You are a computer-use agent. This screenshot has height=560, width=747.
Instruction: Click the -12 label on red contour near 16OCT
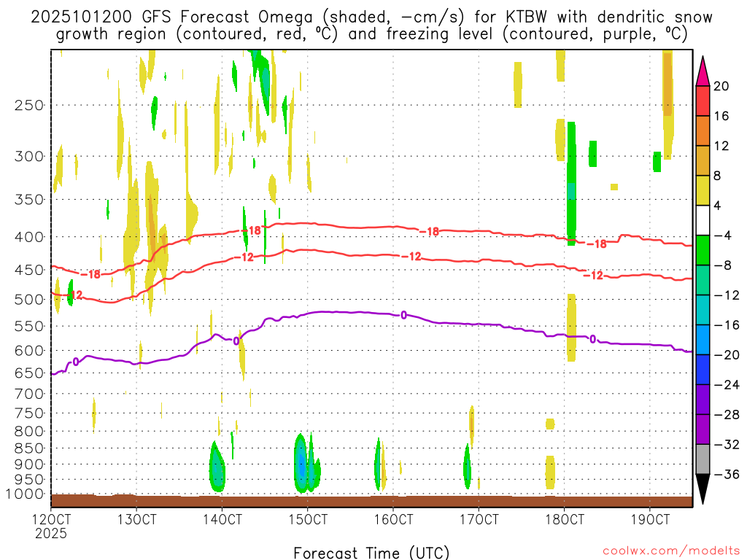[412, 257]
